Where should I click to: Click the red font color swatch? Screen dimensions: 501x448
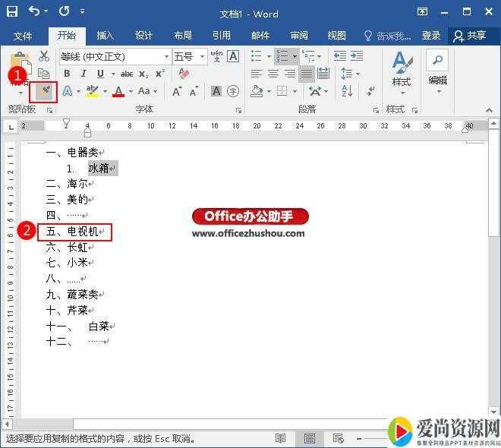click(118, 91)
